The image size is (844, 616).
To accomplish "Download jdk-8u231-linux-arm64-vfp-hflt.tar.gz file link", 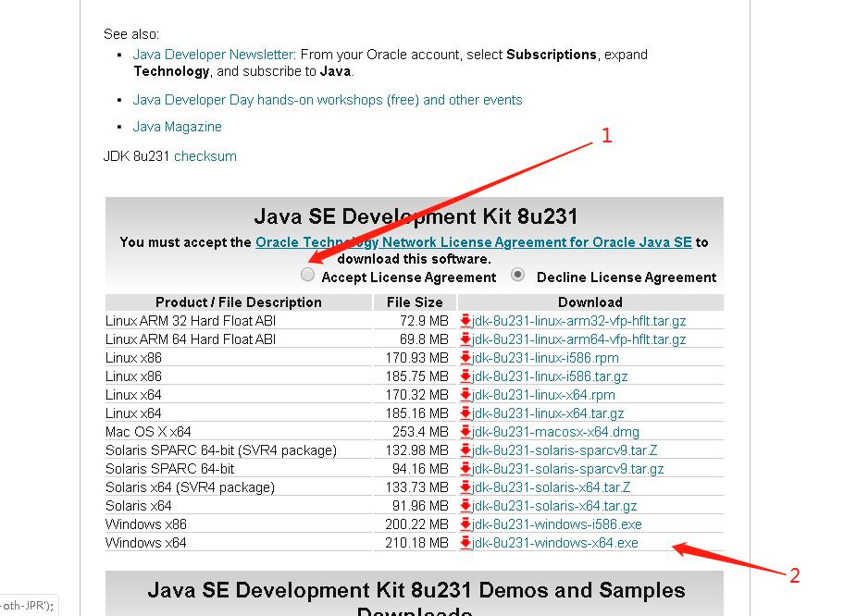I will (x=578, y=339).
